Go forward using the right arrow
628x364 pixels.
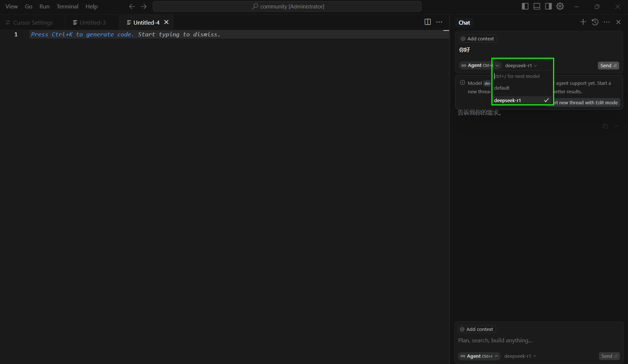[x=144, y=6]
